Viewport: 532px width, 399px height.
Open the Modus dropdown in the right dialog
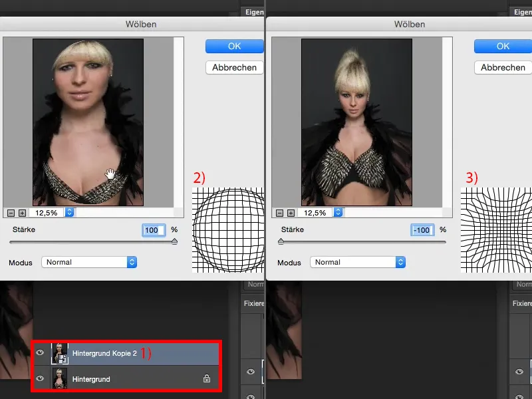(358, 261)
